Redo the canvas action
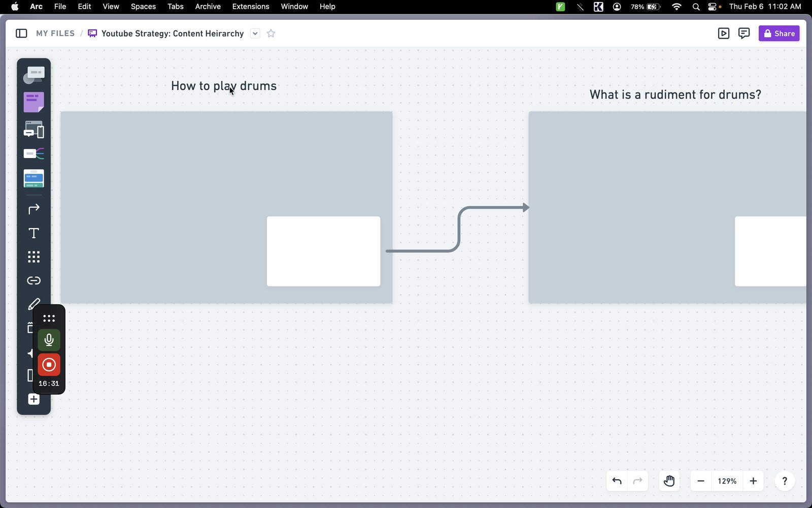The height and width of the screenshot is (508, 812). [x=638, y=481]
